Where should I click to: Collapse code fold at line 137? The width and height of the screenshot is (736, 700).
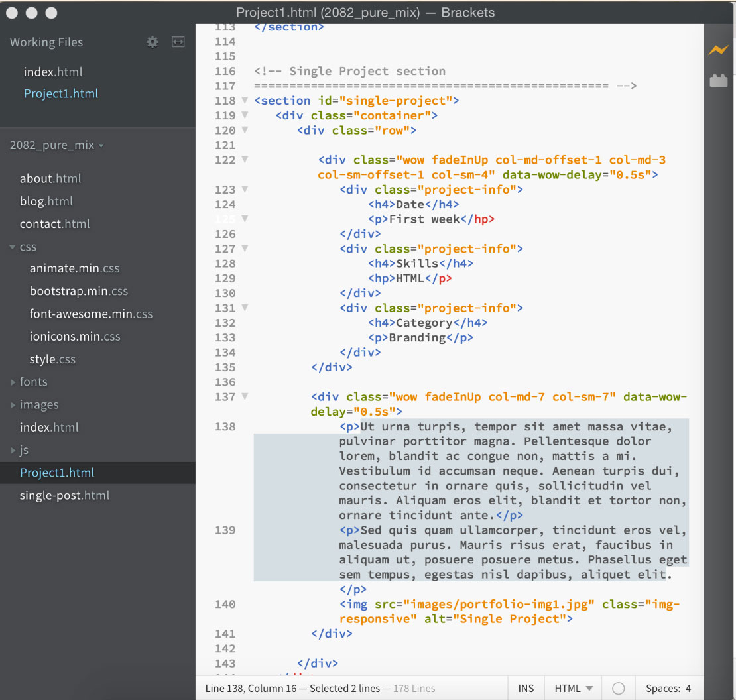245,396
